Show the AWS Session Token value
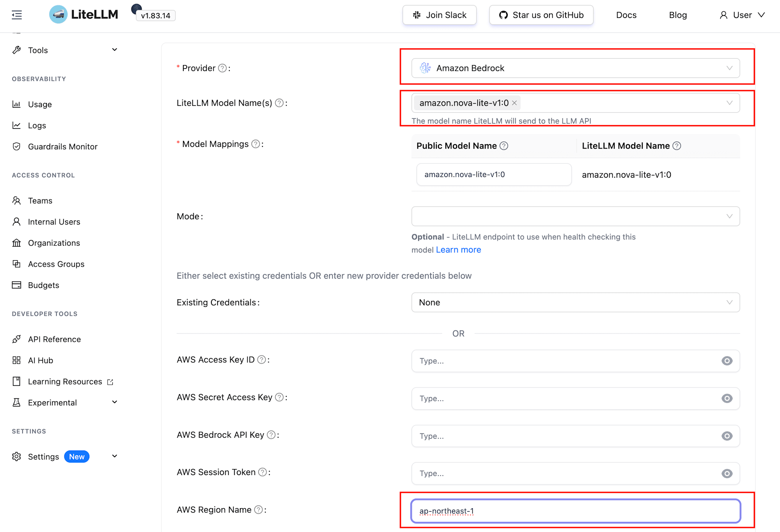 [x=727, y=474]
